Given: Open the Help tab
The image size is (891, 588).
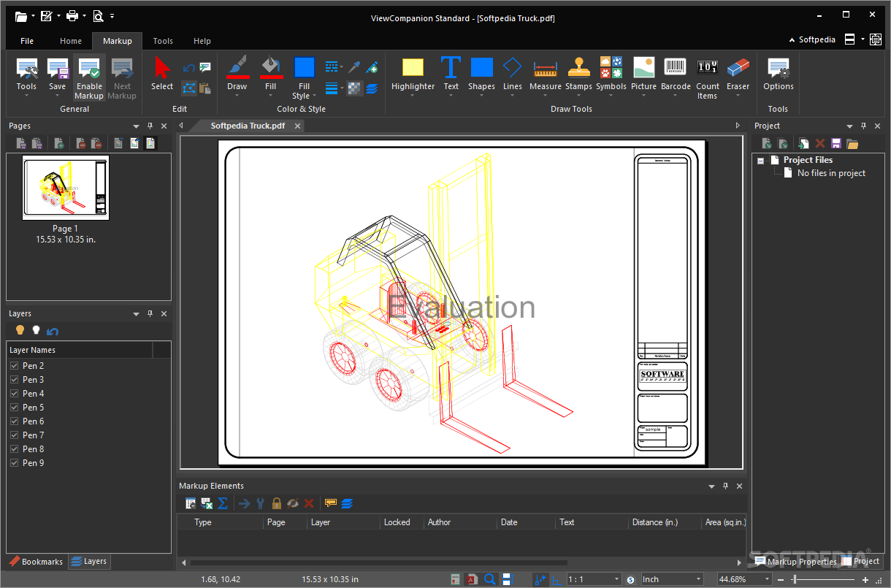Looking at the screenshot, I should (202, 41).
